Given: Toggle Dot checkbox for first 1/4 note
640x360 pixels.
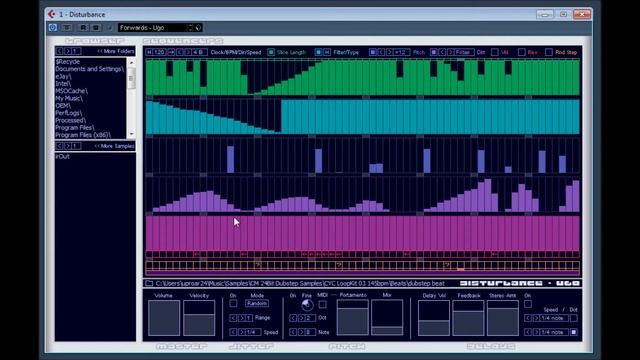Looking at the screenshot, I should 573,318.
